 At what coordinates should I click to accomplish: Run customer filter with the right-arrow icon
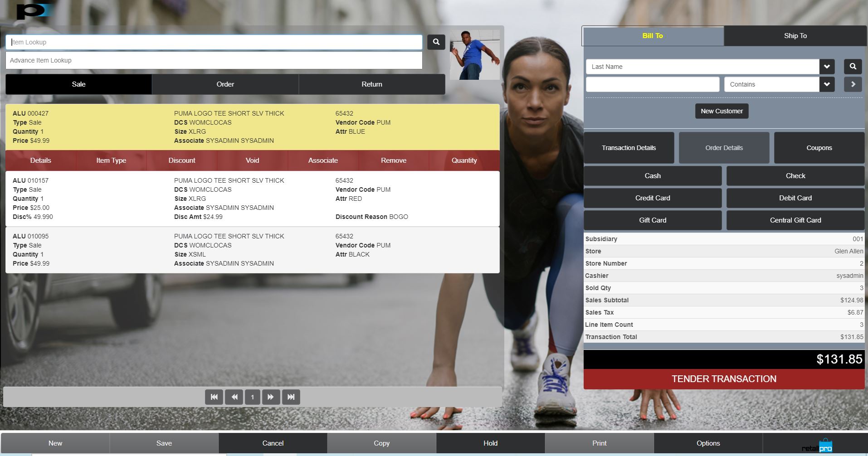point(853,84)
